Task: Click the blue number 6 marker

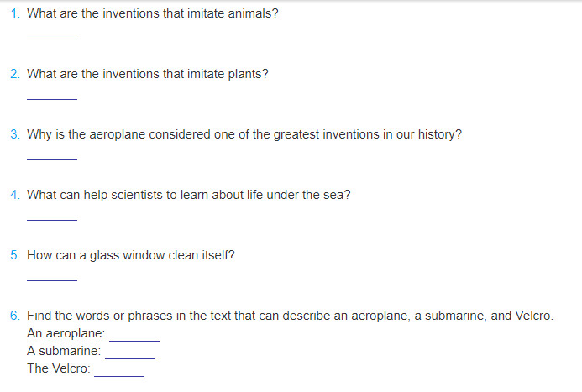Action: [x=15, y=316]
